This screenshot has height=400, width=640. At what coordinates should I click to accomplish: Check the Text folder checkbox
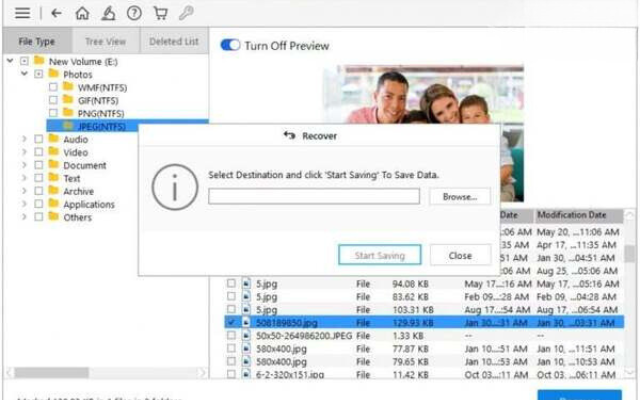click(x=38, y=178)
